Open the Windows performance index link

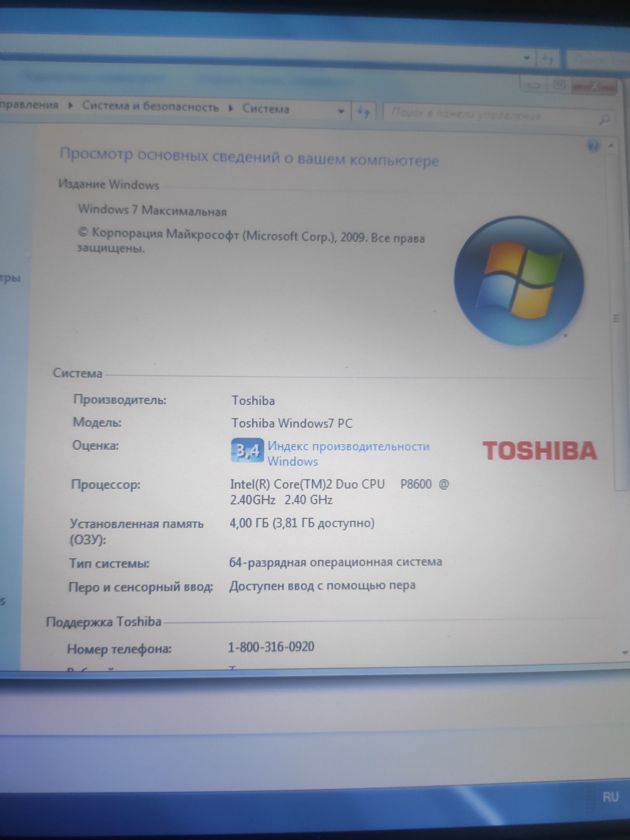pyautogui.click(x=348, y=454)
